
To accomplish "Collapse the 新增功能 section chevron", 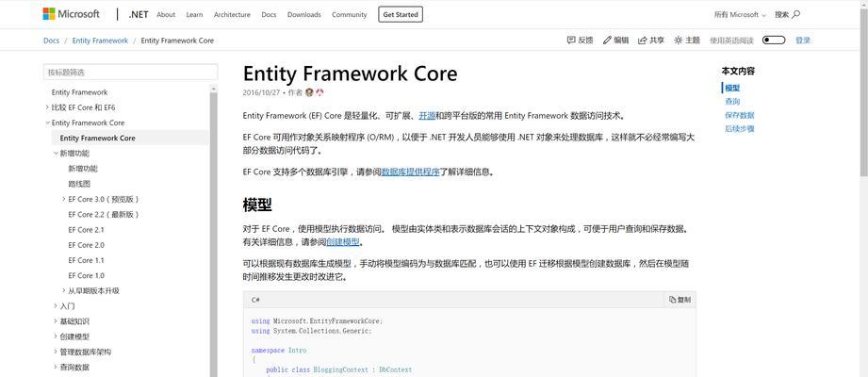I will coord(56,154).
